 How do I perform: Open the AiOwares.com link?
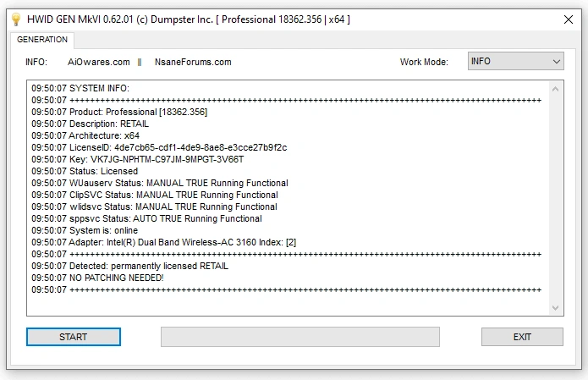pos(99,62)
